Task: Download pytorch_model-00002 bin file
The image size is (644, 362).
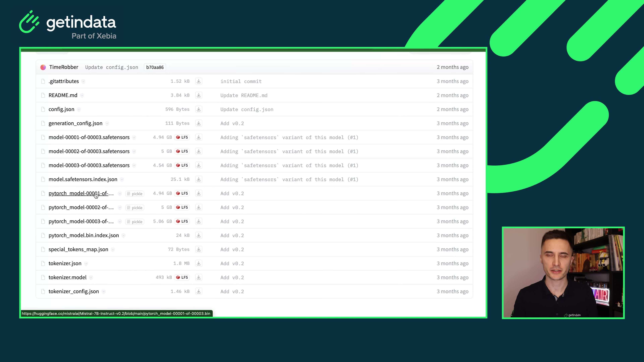Action: [x=199, y=207]
